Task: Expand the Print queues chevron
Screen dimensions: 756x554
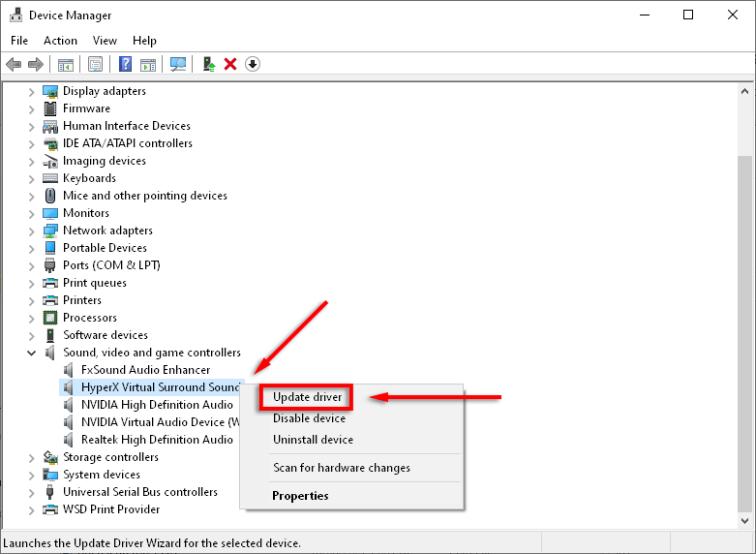Action: [x=31, y=283]
